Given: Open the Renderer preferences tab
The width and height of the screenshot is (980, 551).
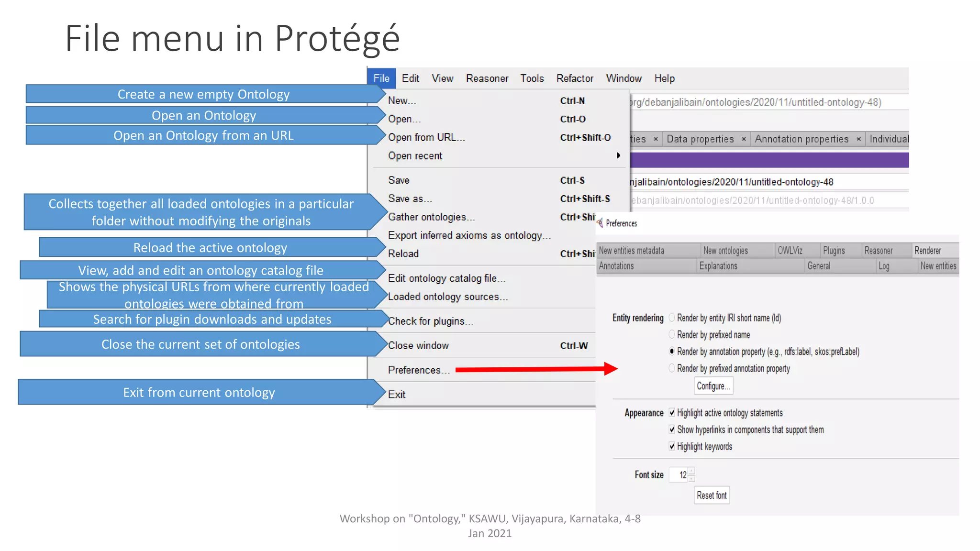Looking at the screenshot, I should click(x=935, y=251).
